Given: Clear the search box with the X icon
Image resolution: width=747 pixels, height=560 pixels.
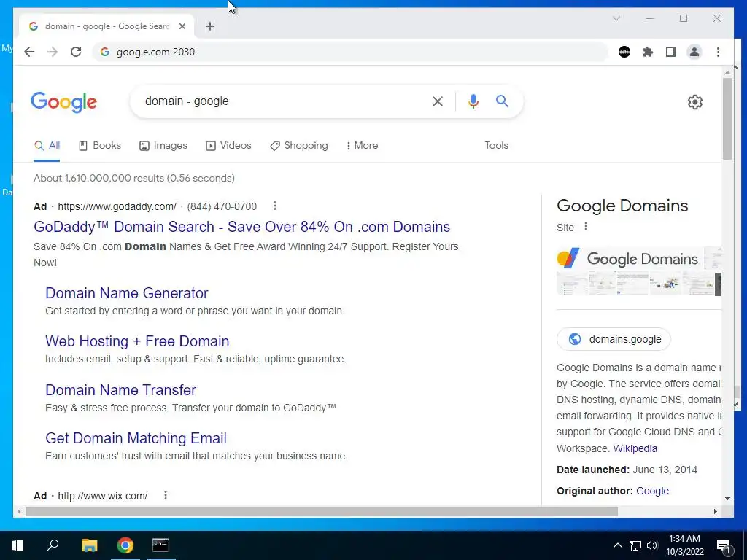Looking at the screenshot, I should tap(438, 101).
